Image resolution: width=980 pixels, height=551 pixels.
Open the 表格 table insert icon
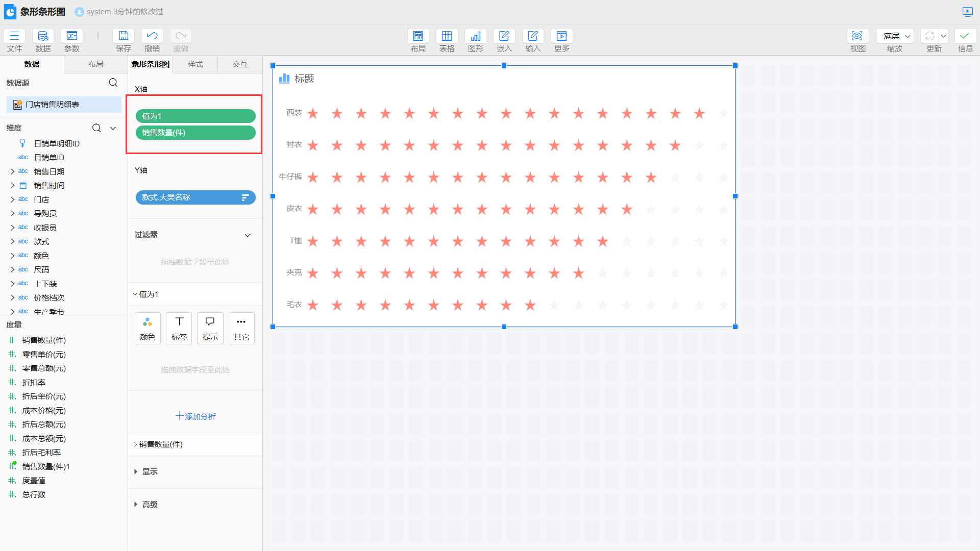tap(447, 36)
